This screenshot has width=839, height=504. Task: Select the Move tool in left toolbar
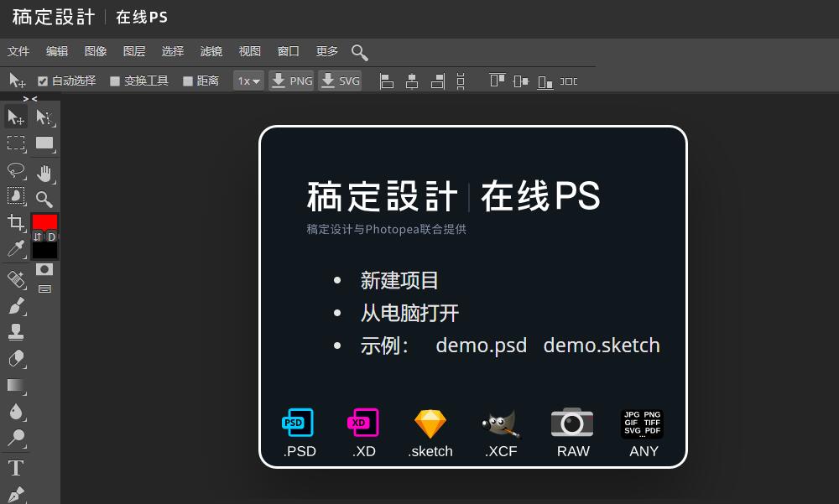point(15,117)
